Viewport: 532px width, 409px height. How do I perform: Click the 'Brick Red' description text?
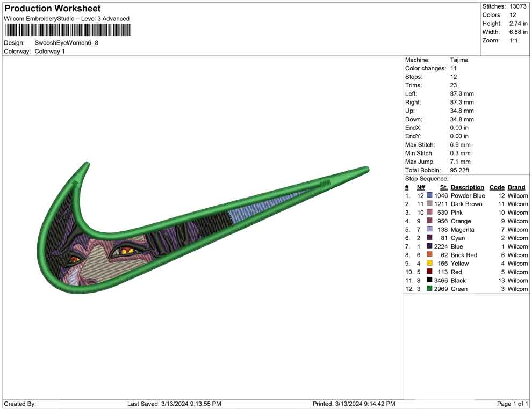(464, 255)
